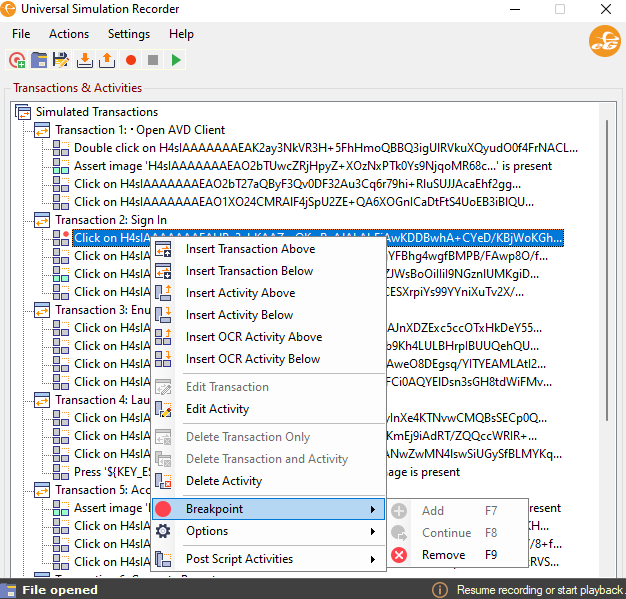
Task: Select the Simulated Transactions root node
Action: coord(96,112)
